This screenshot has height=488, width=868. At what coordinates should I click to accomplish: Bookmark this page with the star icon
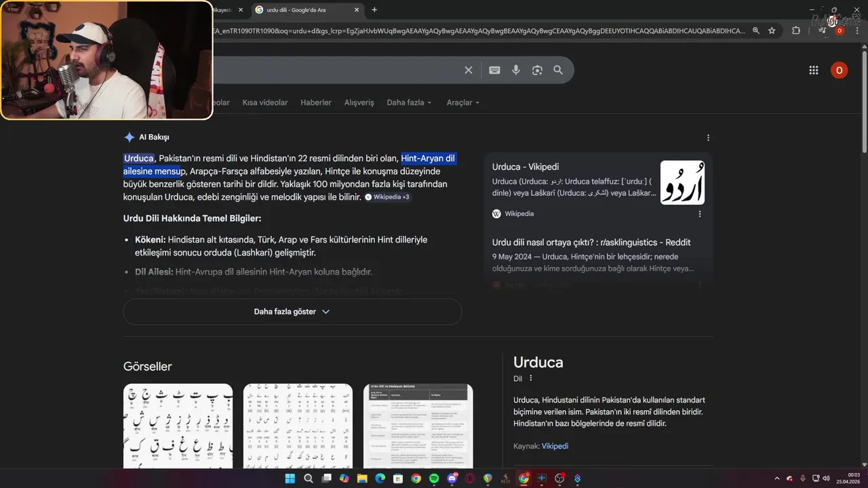[x=772, y=30]
